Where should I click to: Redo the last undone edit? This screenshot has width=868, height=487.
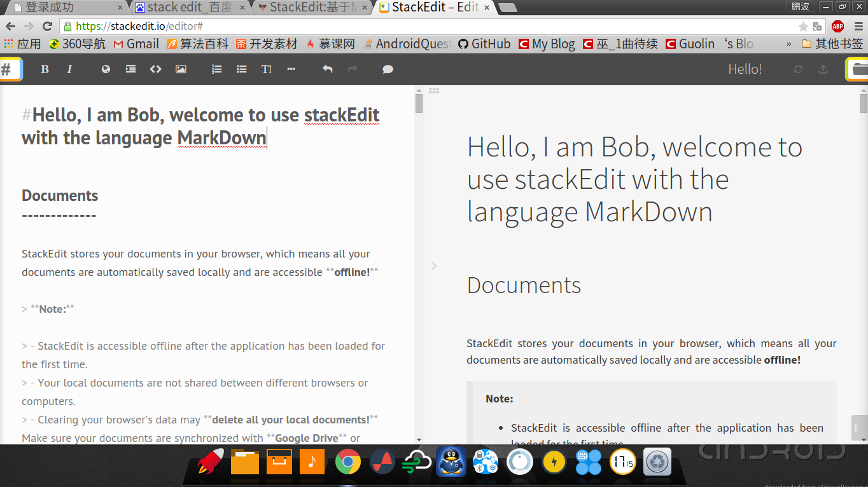pos(352,69)
